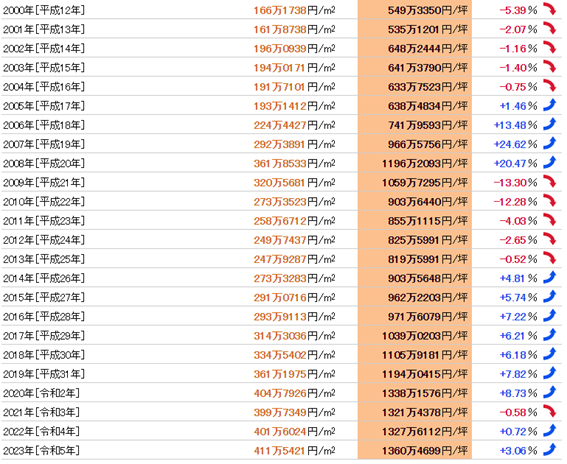Click the blue up arrow beside +8.73%
Image resolution: width=567 pixels, height=464 pixels.
tap(549, 392)
